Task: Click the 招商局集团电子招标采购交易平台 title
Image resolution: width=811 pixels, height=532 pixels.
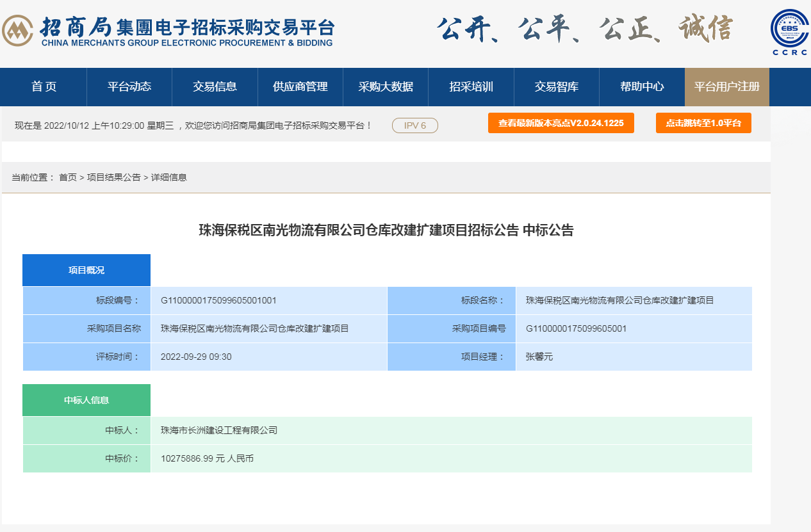Action: coord(187,31)
